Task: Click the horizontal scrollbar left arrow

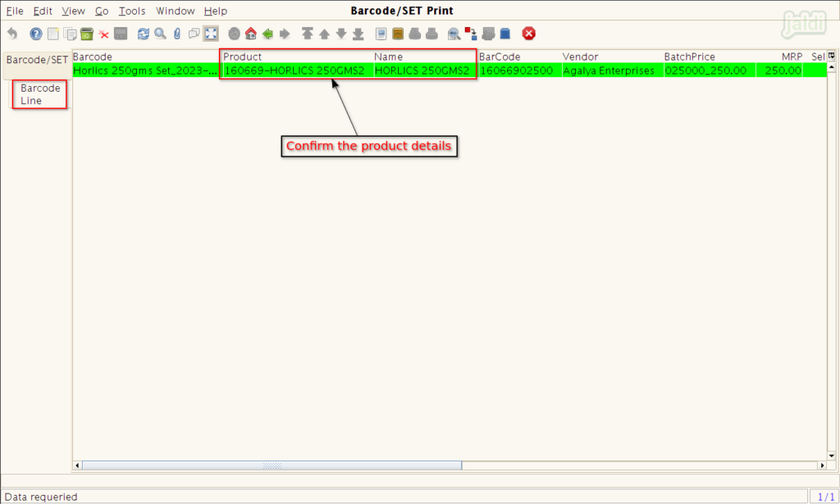Action: (77, 466)
